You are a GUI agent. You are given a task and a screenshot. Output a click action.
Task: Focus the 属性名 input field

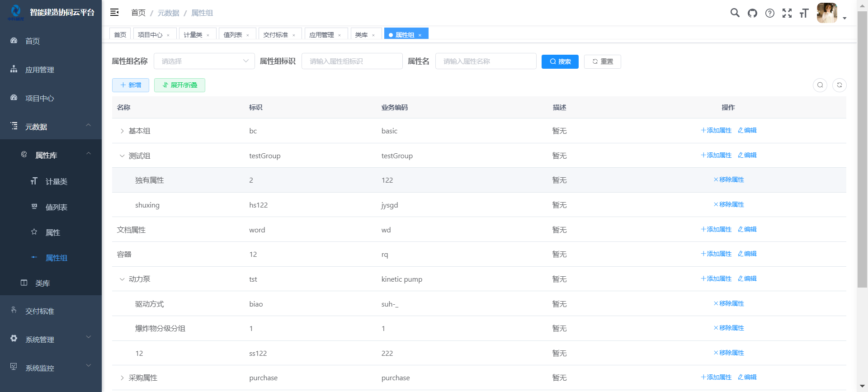(486, 61)
